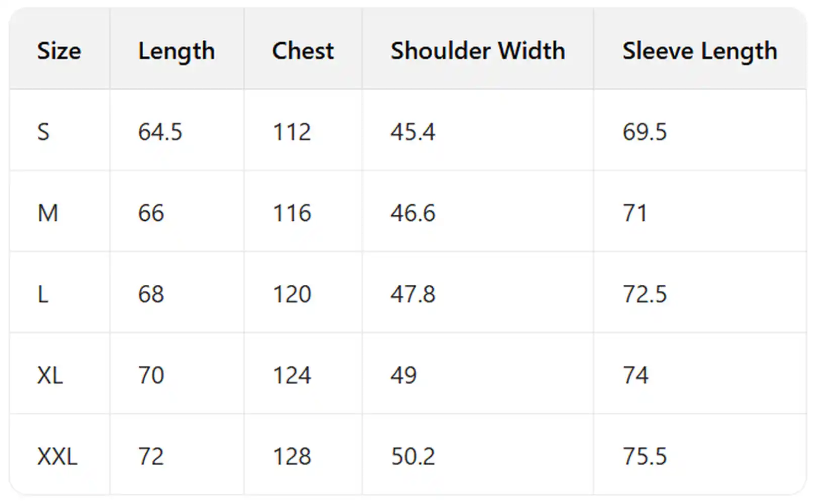Select the 49 shoulder width for XL
The image size is (818, 504).
(403, 375)
